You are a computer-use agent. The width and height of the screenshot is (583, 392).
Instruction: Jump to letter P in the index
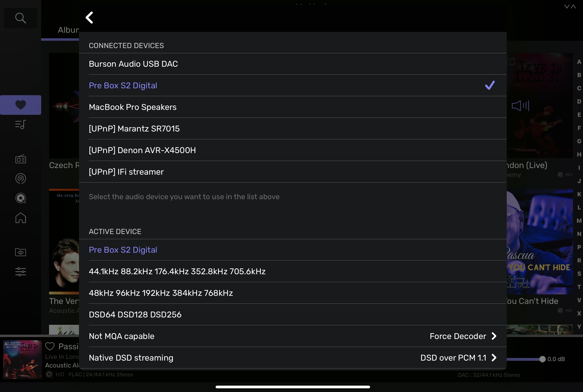click(x=579, y=247)
